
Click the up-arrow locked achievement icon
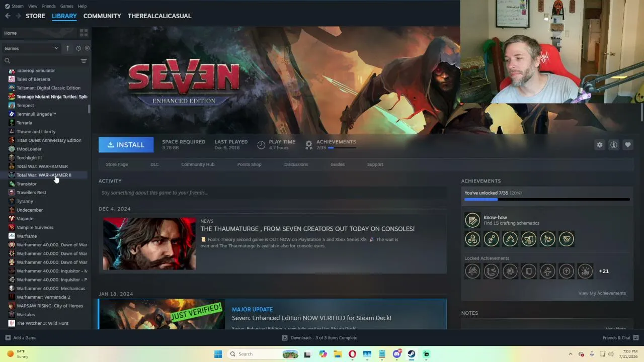[567, 271]
